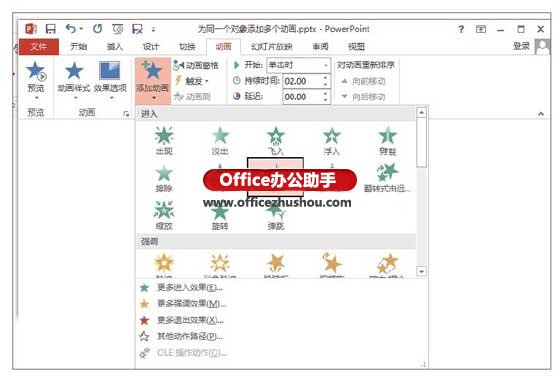The image size is (560, 379).
Task: Click the Save icon in quick access toolbar
Action: click(51, 29)
